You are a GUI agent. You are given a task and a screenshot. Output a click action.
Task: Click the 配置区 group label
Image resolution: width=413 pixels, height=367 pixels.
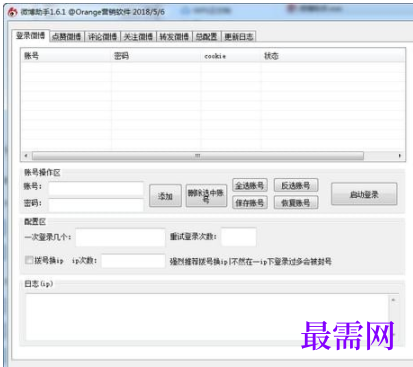(35, 222)
